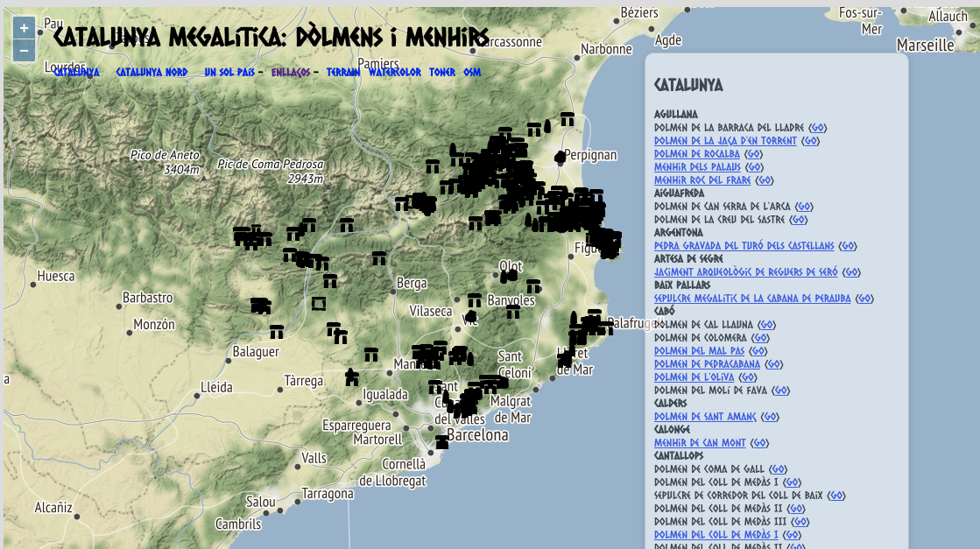Open the Enllaços links page

click(292, 73)
